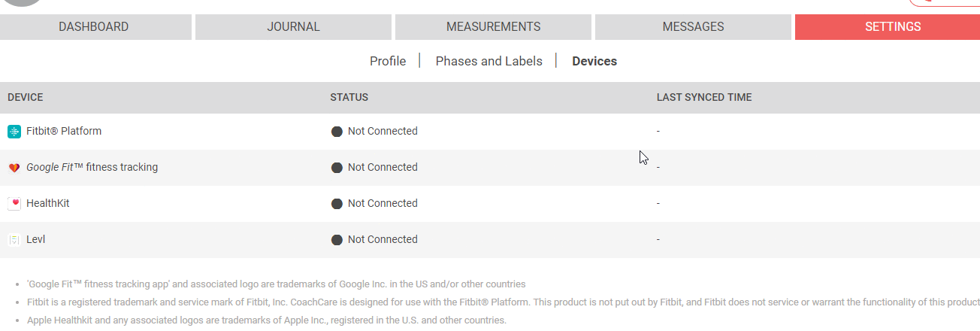Open the Phases and Labels section
The image size is (980, 331).
488,61
